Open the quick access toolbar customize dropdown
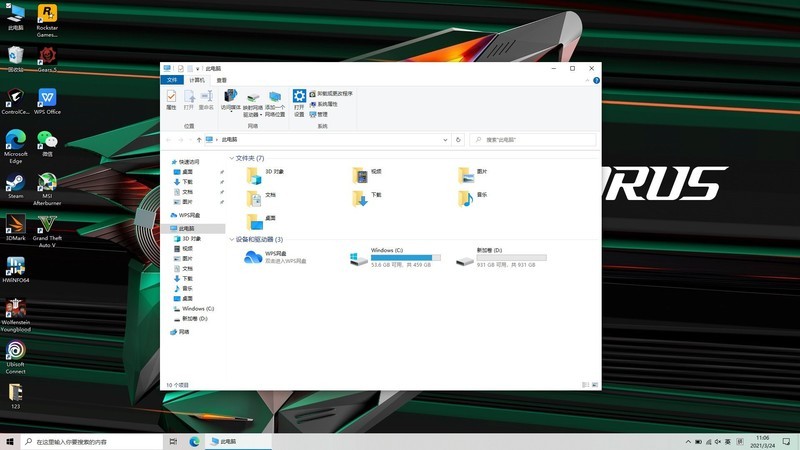This screenshot has height=450, width=800. (197, 68)
